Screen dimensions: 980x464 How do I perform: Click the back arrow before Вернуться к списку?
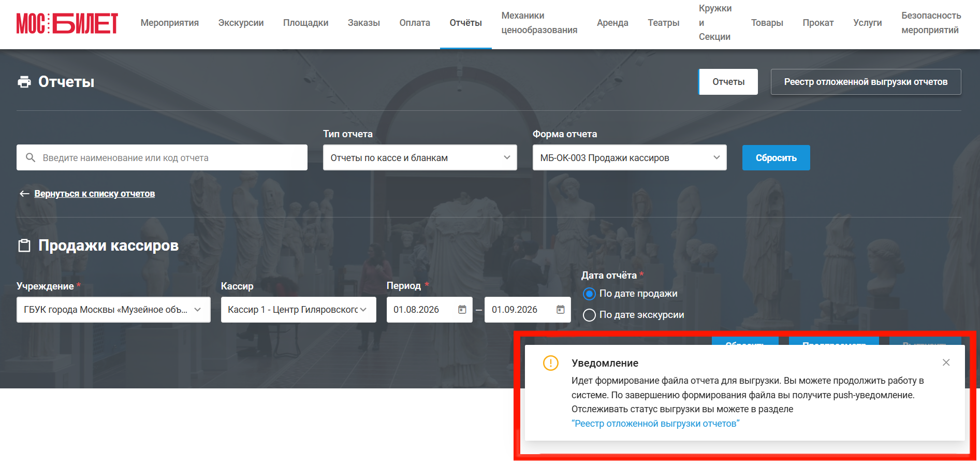(24, 194)
